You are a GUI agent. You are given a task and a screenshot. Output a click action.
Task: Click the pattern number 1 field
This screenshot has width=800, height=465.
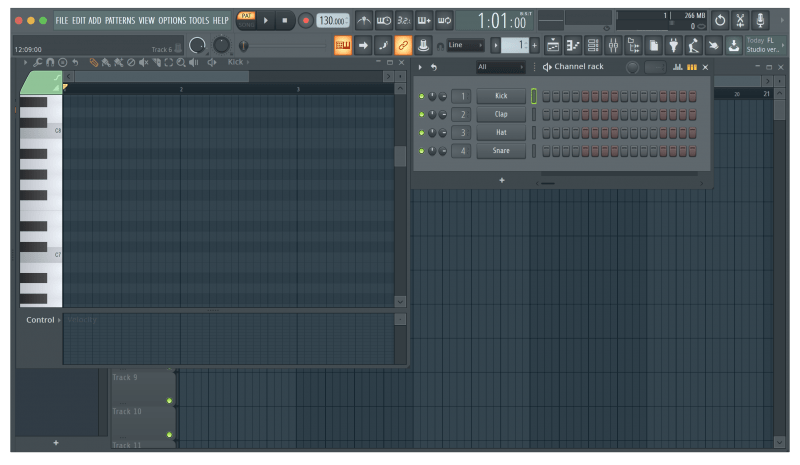[x=515, y=45]
